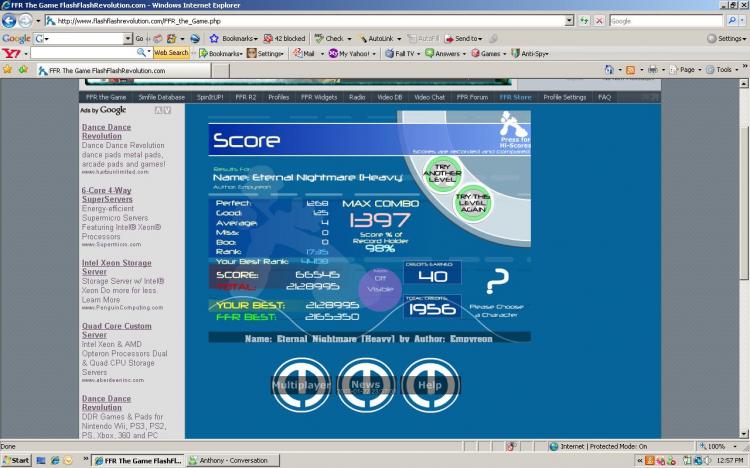Screen dimensions: 750x468
Task: Click the Try This Level Again button
Action: point(473,203)
